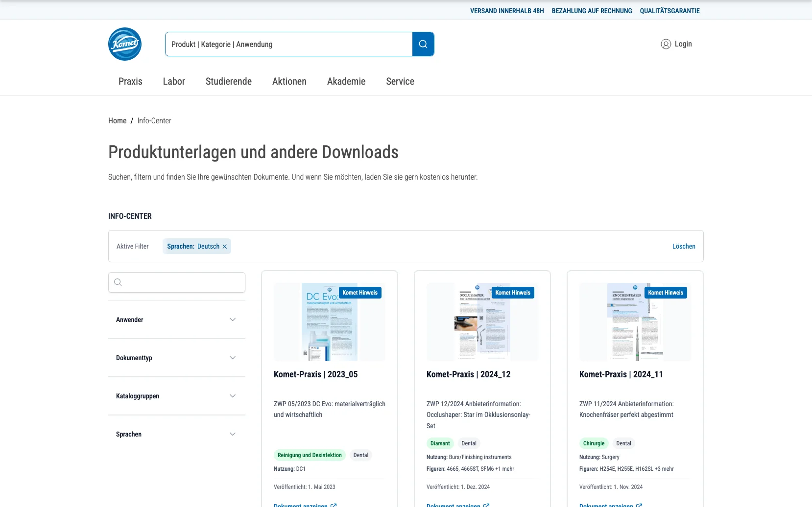Image resolution: width=812 pixels, height=507 pixels.
Task: Click the blue search magnifier button
Action: 423,44
